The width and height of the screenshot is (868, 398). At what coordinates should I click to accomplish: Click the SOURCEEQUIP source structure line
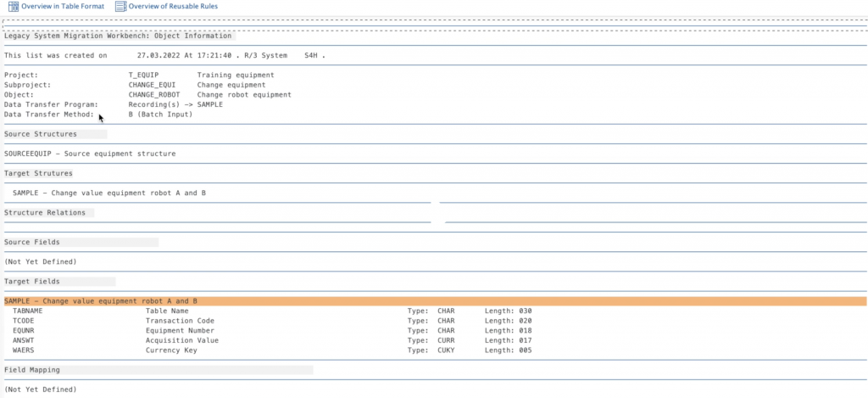tap(90, 154)
